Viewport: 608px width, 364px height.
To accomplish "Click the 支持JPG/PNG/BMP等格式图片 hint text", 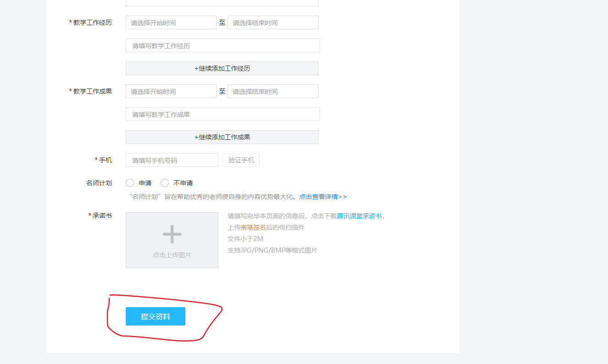I will pos(273,250).
